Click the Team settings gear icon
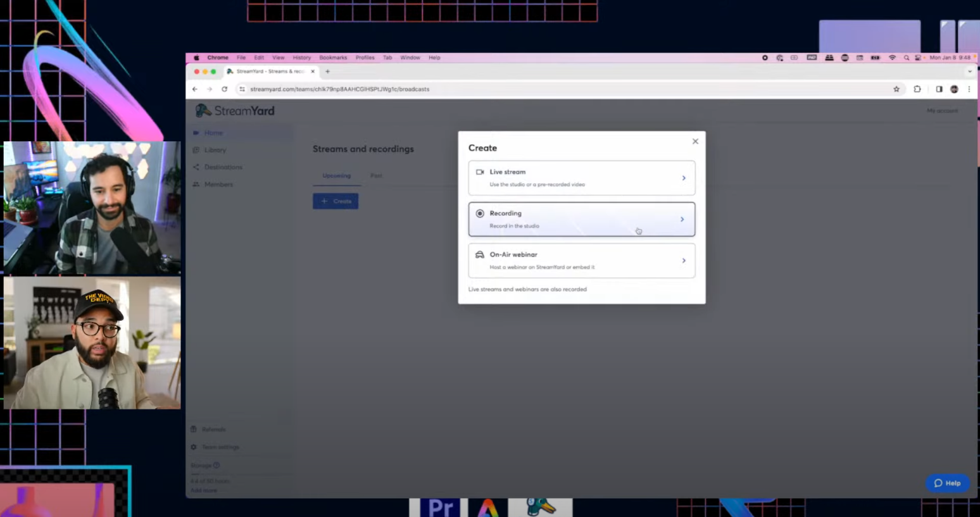This screenshot has height=517, width=980. (194, 447)
